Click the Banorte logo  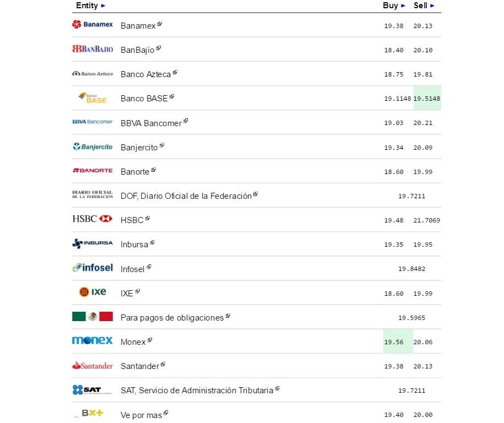click(92, 171)
